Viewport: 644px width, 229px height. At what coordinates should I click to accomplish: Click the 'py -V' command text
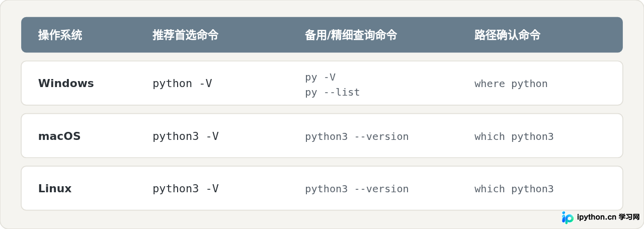click(x=320, y=77)
